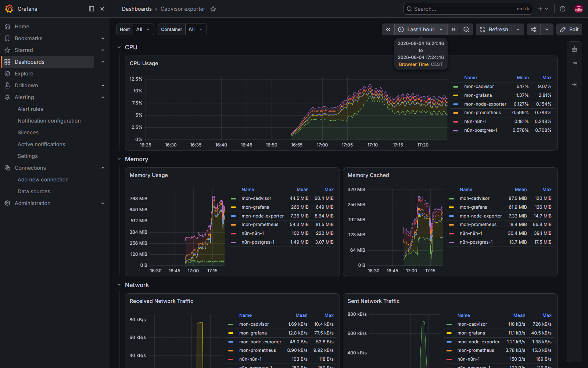This screenshot has height=368, width=588.
Task: Collapse the right side pane arrow
Action: [x=574, y=85]
